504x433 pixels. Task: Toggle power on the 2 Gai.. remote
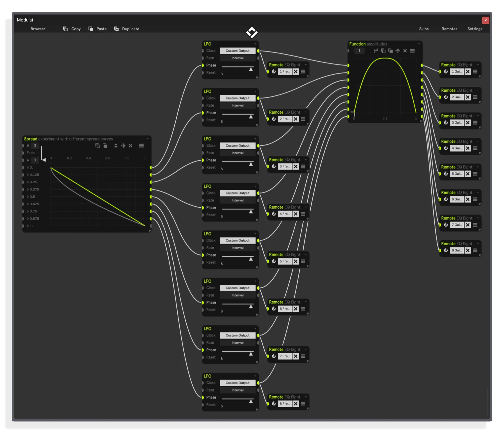[446, 97]
